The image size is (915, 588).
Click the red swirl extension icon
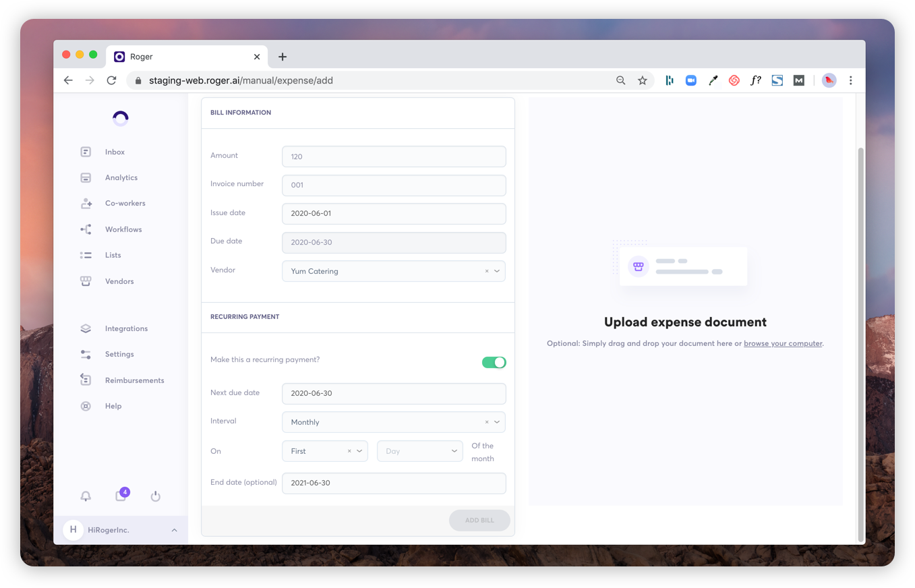click(734, 80)
